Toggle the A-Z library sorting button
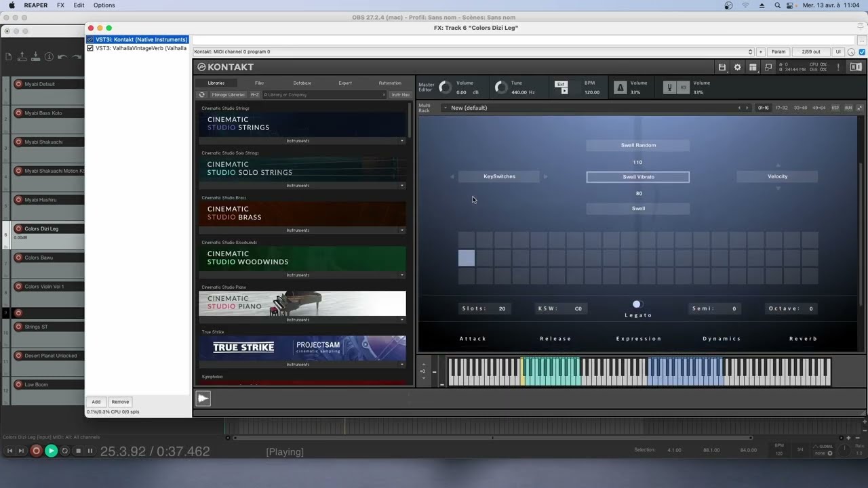This screenshot has width=868, height=488. point(255,95)
